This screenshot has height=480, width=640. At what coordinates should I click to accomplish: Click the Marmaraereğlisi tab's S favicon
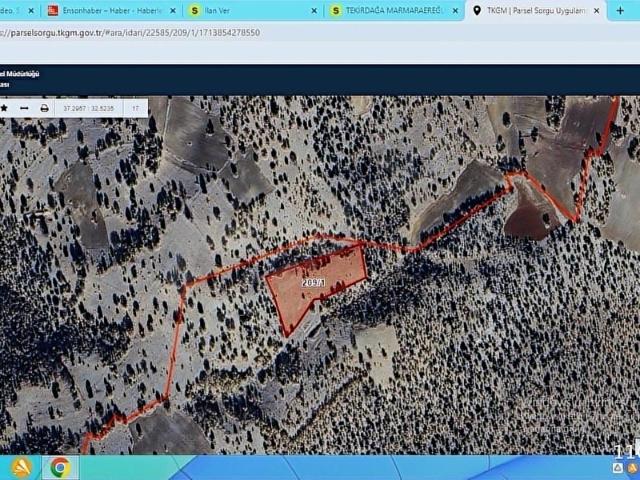point(336,11)
